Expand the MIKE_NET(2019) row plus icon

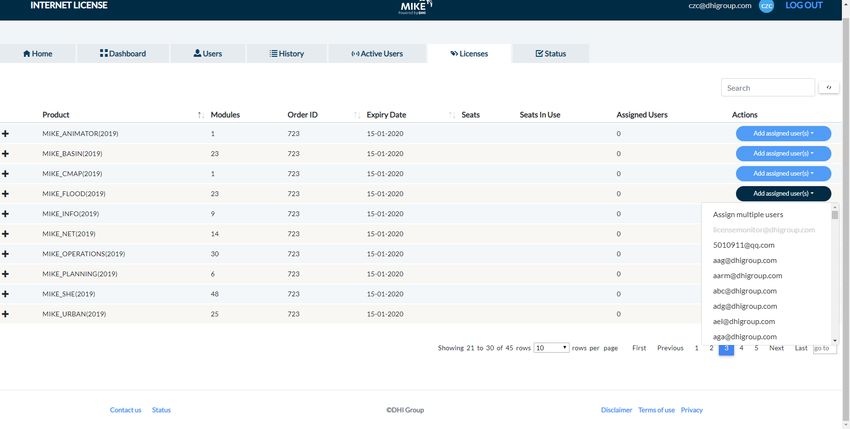5,234
